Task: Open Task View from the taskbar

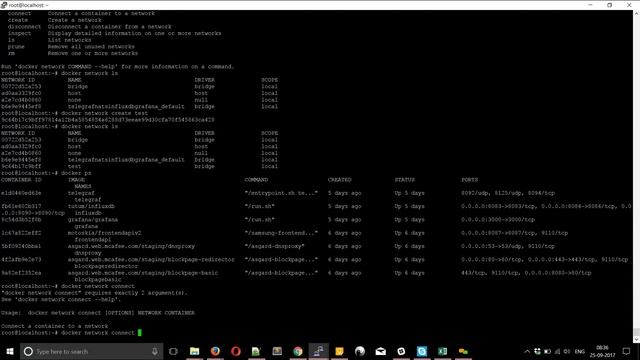Action: click(173, 351)
